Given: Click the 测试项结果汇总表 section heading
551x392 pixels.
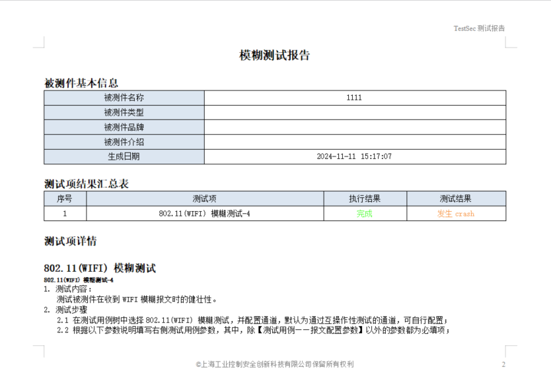Looking at the screenshot, I should pos(87,183).
